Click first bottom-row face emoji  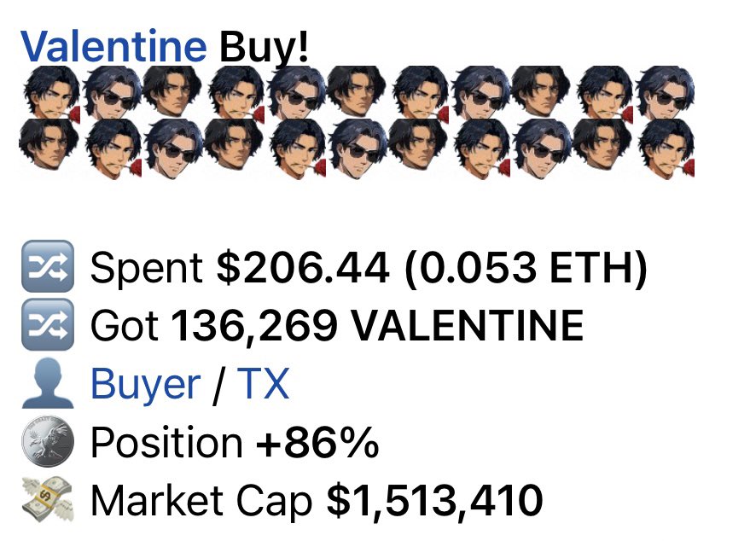pos(49,145)
